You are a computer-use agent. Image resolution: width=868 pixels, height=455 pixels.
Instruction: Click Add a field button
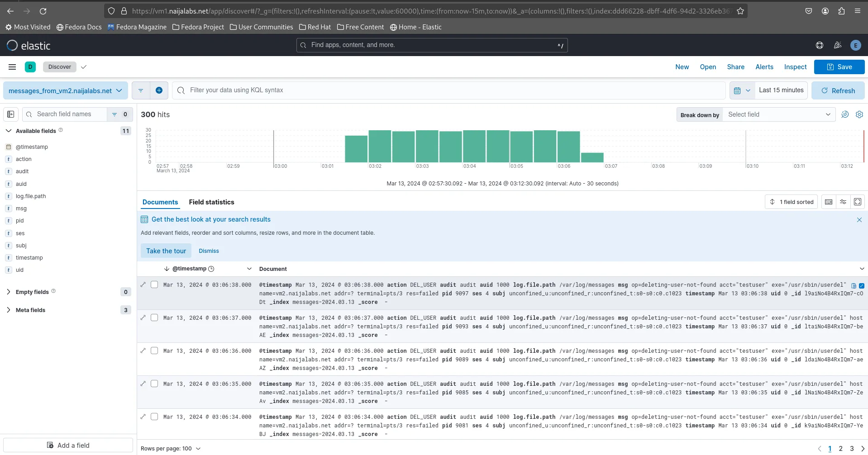tap(68, 446)
